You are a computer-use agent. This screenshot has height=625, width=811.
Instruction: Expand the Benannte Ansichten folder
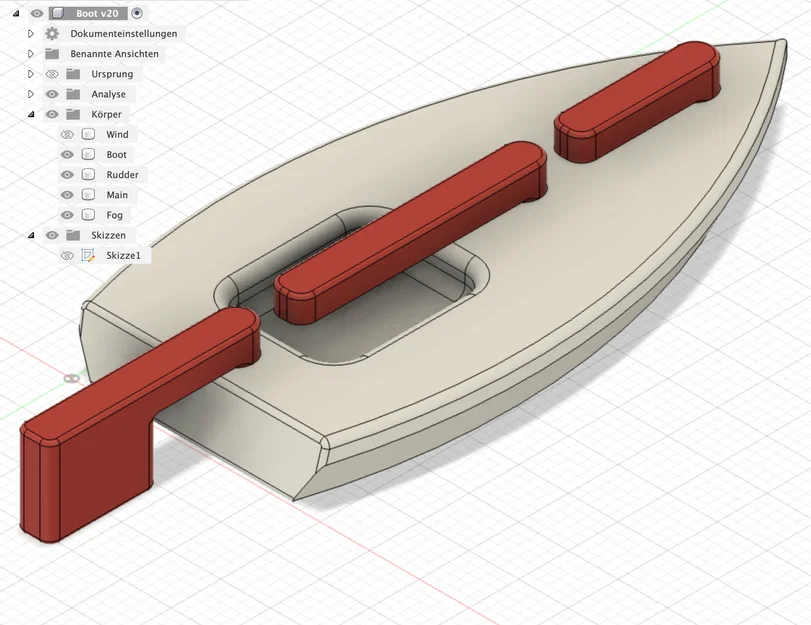coord(31,54)
